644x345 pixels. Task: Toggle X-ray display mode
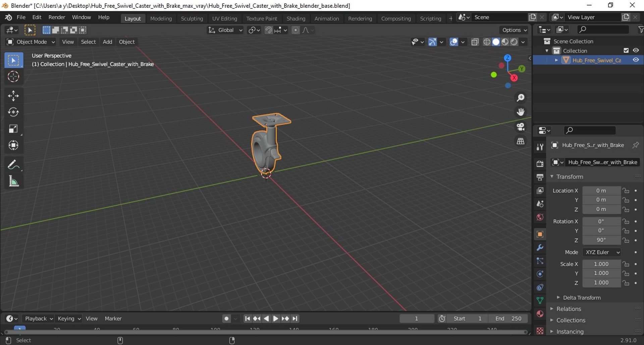(475, 42)
